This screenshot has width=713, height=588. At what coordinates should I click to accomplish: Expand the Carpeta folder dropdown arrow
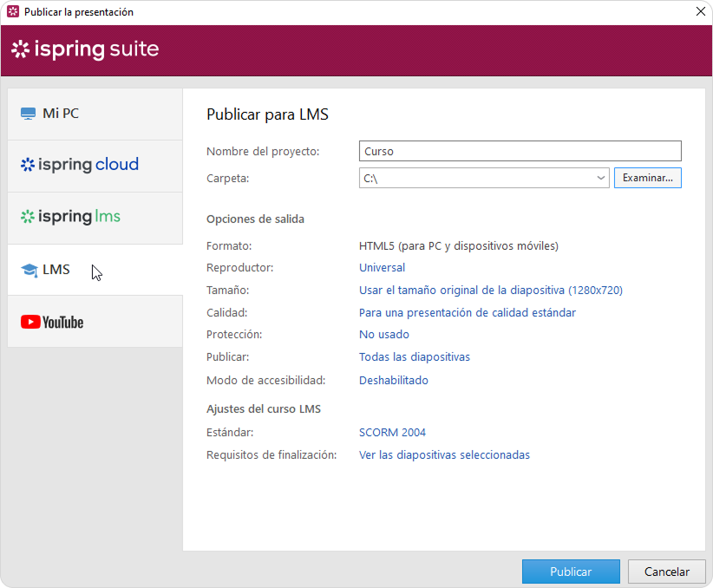(x=601, y=178)
